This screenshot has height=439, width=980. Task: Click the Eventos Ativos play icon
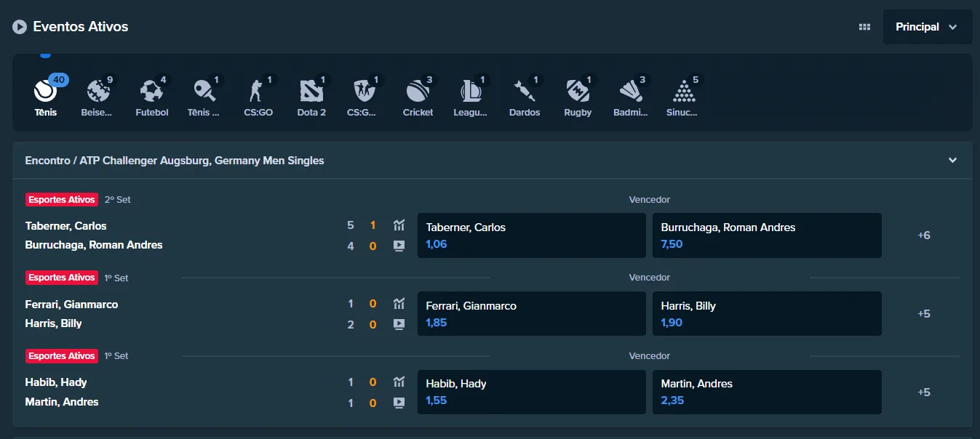point(20,27)
